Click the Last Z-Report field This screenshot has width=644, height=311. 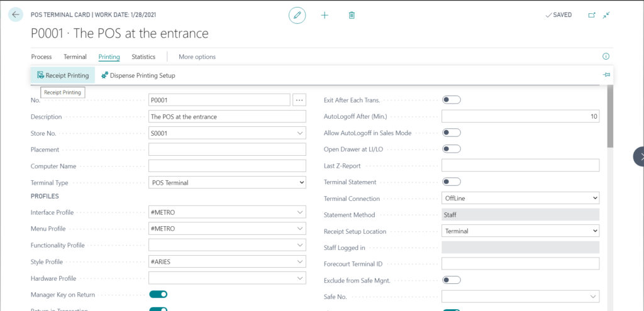tap(520, 165)
